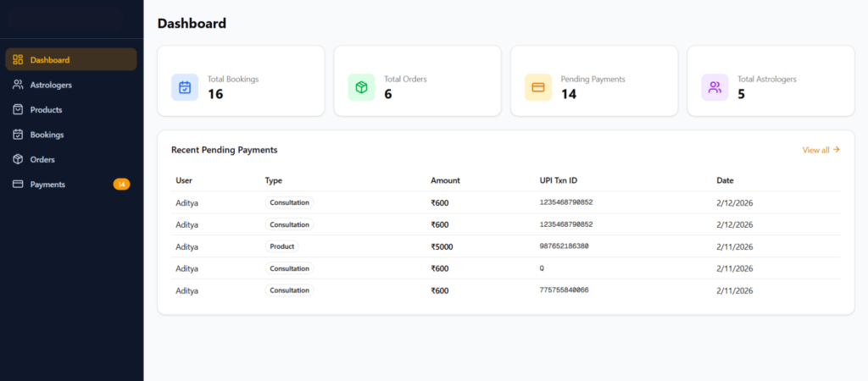Click the yellow Pending Payments card icon
Image resolution: width=868 pixels, height=381 pixels.
click(x=537, y=86)
